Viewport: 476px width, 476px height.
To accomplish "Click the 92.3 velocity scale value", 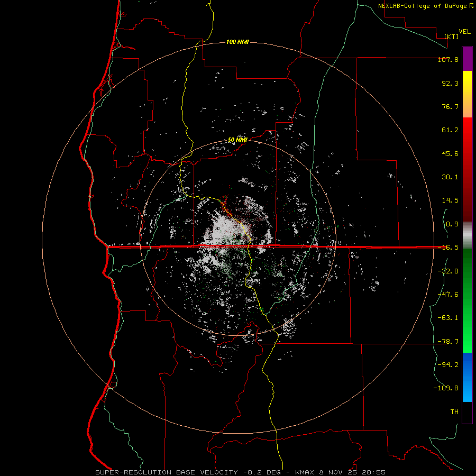I will coord(450,83).
